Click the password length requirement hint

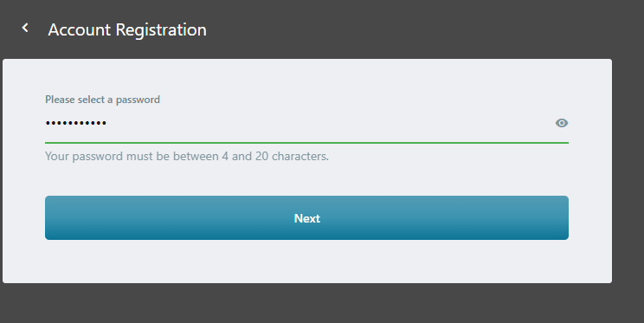187,156
